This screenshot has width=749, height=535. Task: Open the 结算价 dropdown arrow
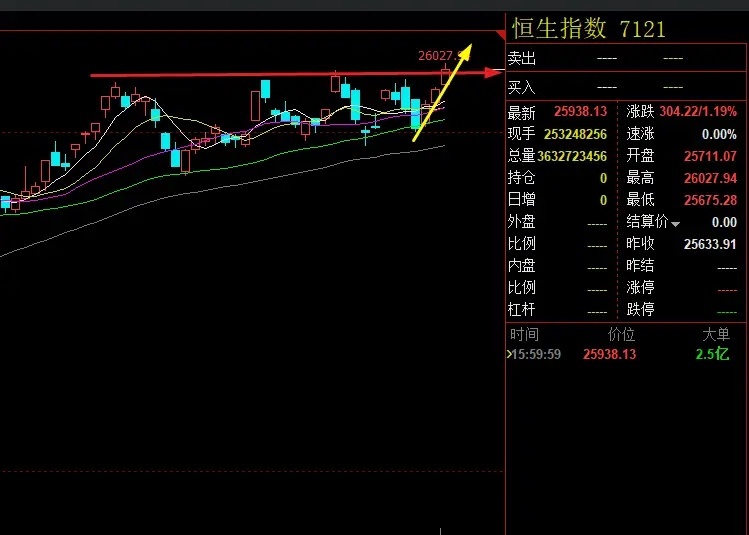tap(675, 224)
